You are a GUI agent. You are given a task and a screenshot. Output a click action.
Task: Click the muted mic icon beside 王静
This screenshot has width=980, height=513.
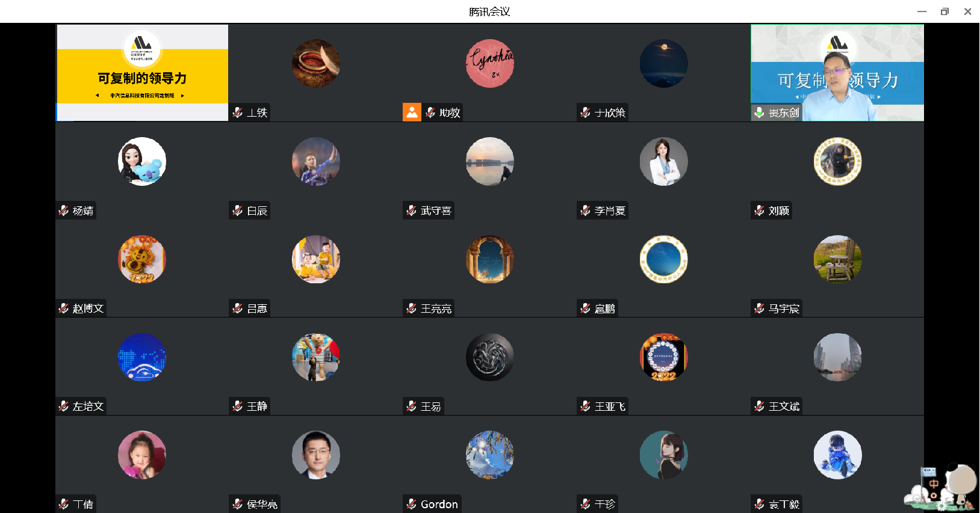237,406
